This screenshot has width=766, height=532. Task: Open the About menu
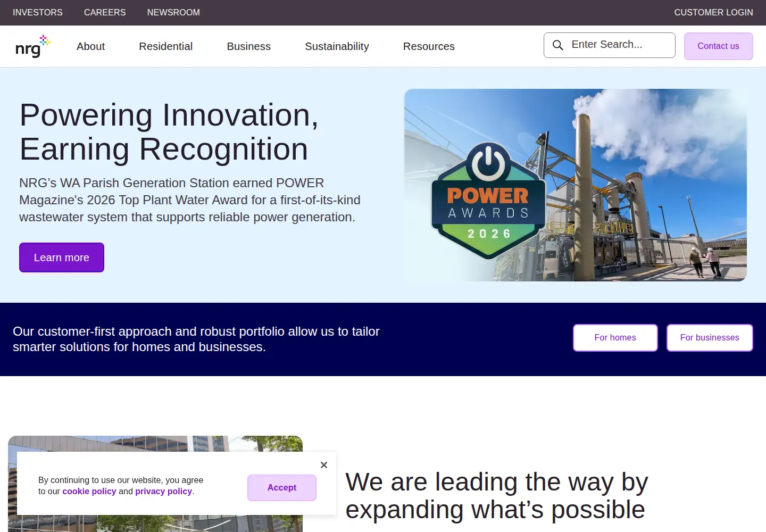[x=90, y=46]
